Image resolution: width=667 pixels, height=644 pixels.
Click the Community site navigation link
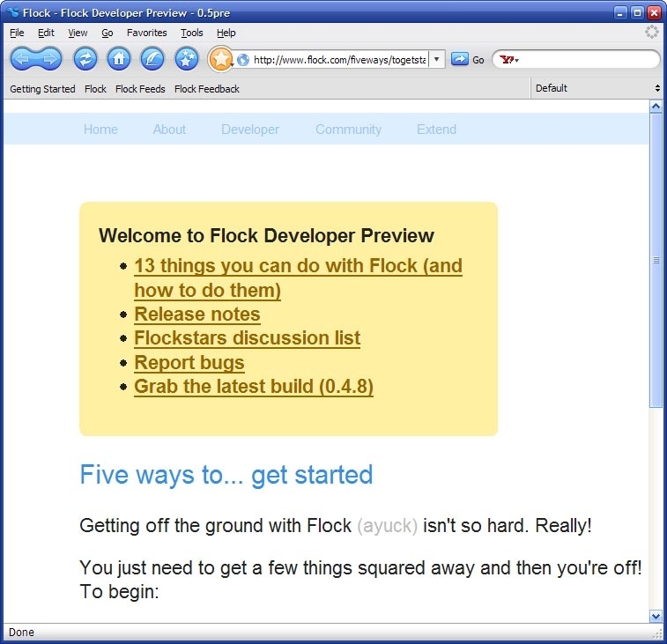tap(348, 130)
